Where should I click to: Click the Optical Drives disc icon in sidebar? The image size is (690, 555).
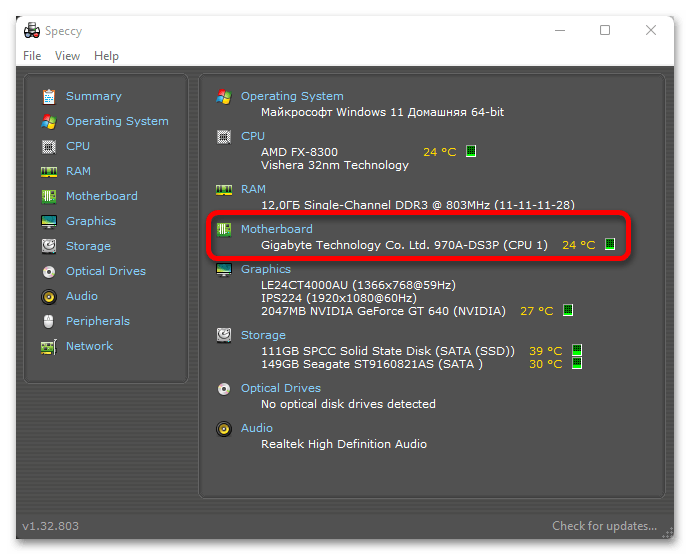(x=49, y=272)
